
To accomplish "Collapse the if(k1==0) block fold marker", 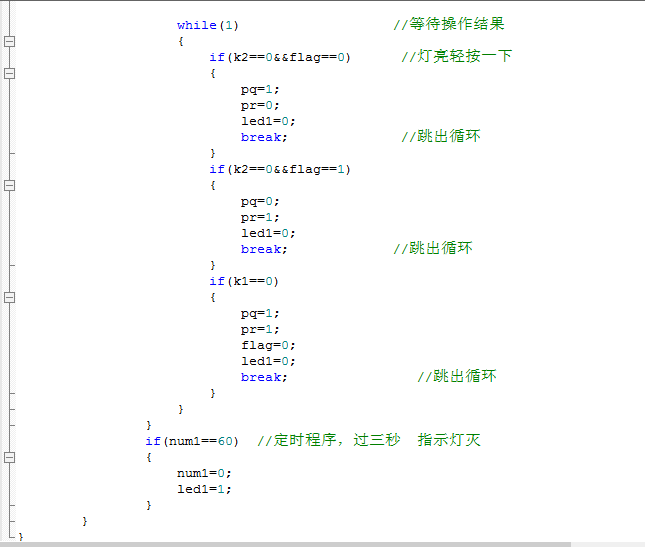I will coord(9,297).
